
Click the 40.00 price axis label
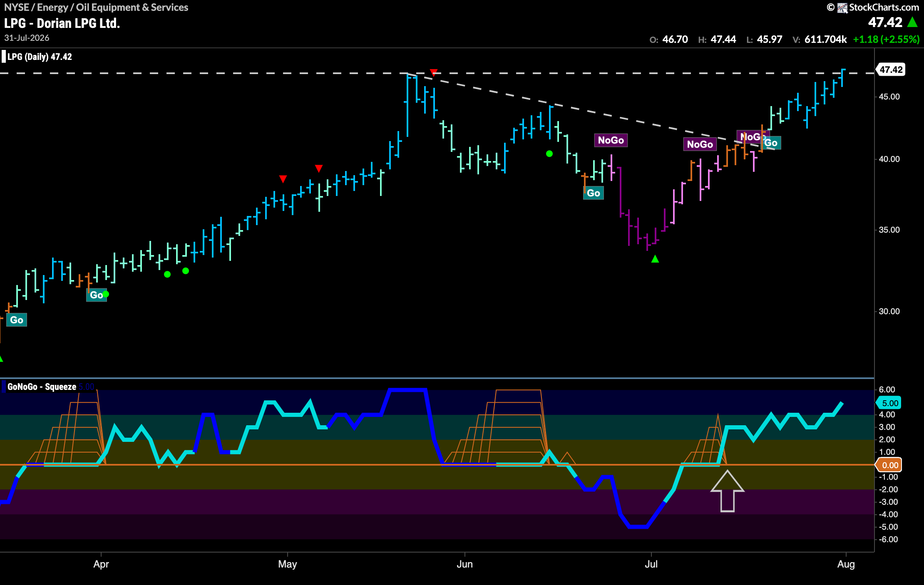(x=889, y=159)
